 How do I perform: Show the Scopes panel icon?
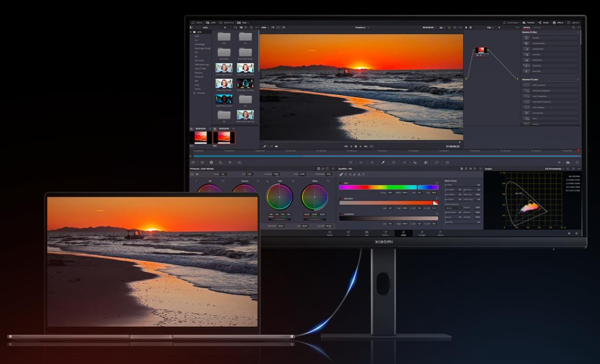coord(568,162)
